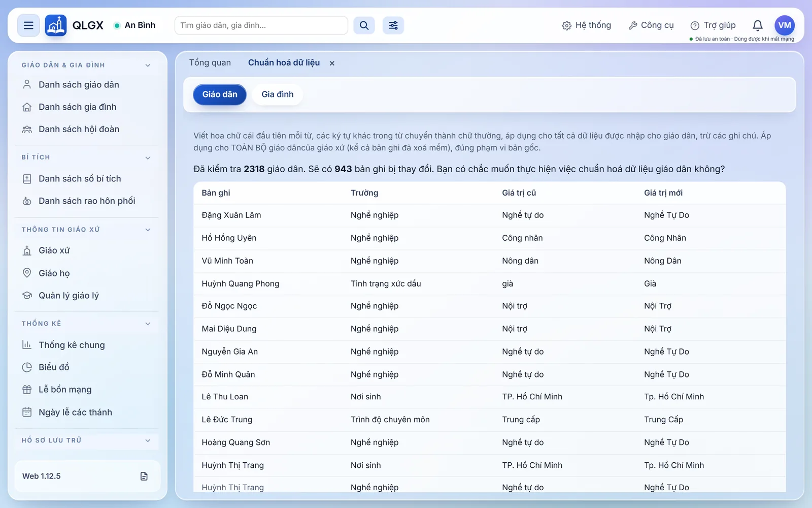This screenshot has width=812, height=508.
Task: Switch to the Tổng quan tab
Action: click(210, 62)
